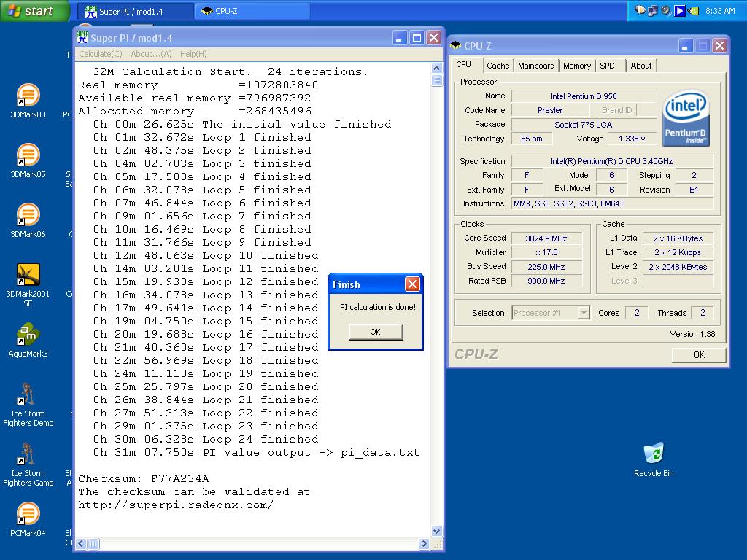Click the L1 Data value 2 x 16 KBytes
This screenshot has width=747, height=560.
point(678,238)
